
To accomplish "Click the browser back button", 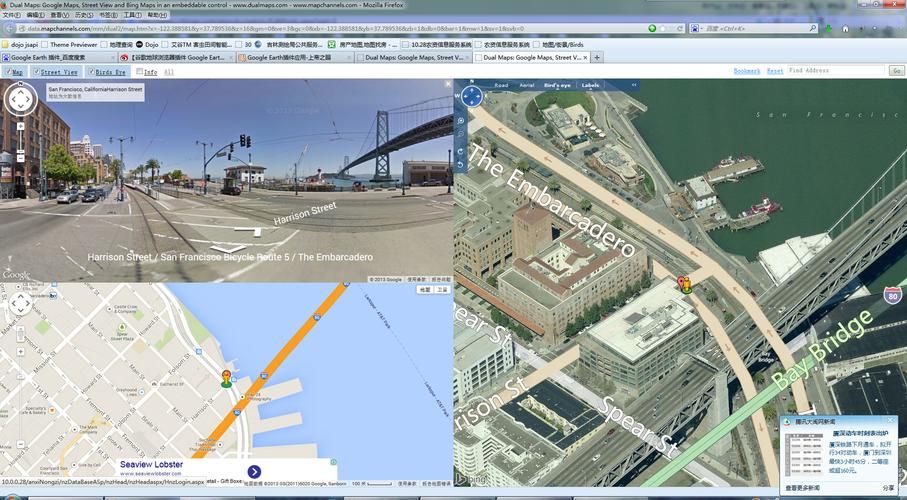I will tap(9, 28).
